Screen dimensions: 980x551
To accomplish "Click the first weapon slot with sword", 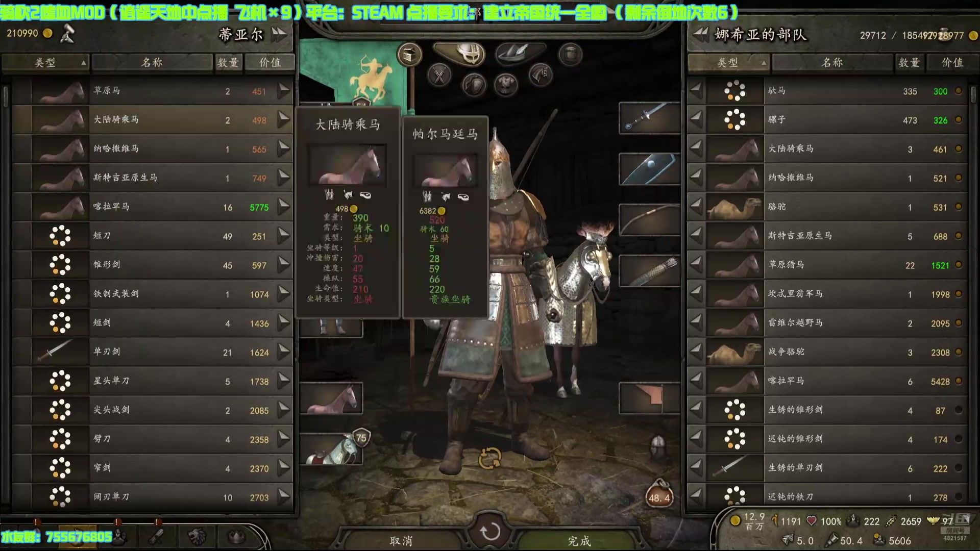I will coord(650,118).
